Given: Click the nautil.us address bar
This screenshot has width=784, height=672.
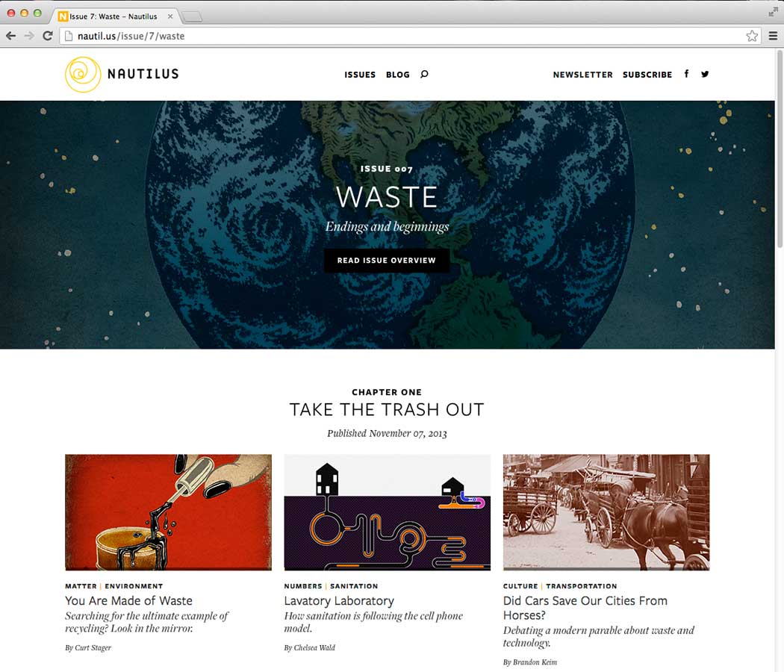Looking at the screenshot, I should (x=405, y=36).
